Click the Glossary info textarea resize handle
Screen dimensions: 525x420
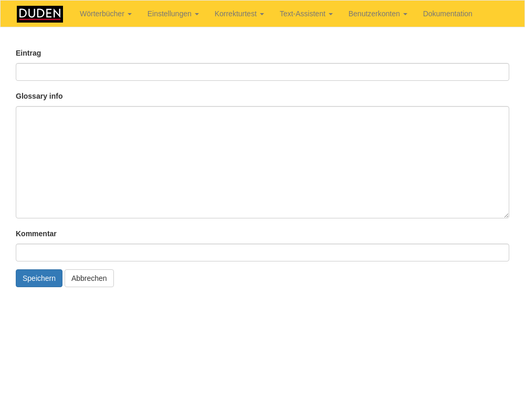pyautogui.click(x=506, y=215)
